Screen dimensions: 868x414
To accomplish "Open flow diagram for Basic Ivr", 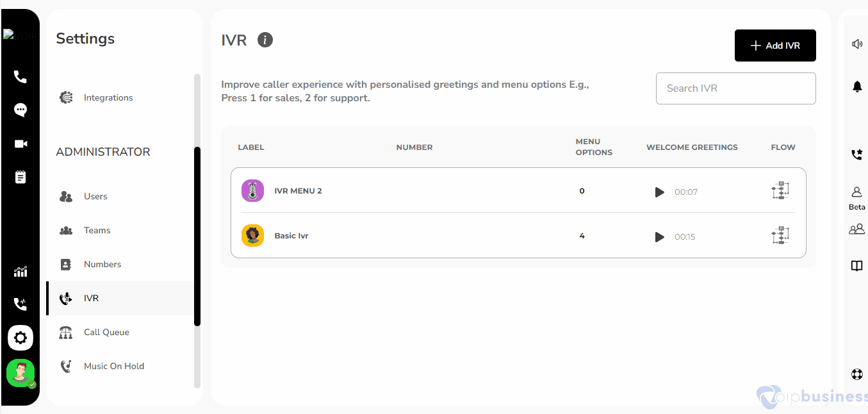I will pyautogui.click(x=780, y=236).
